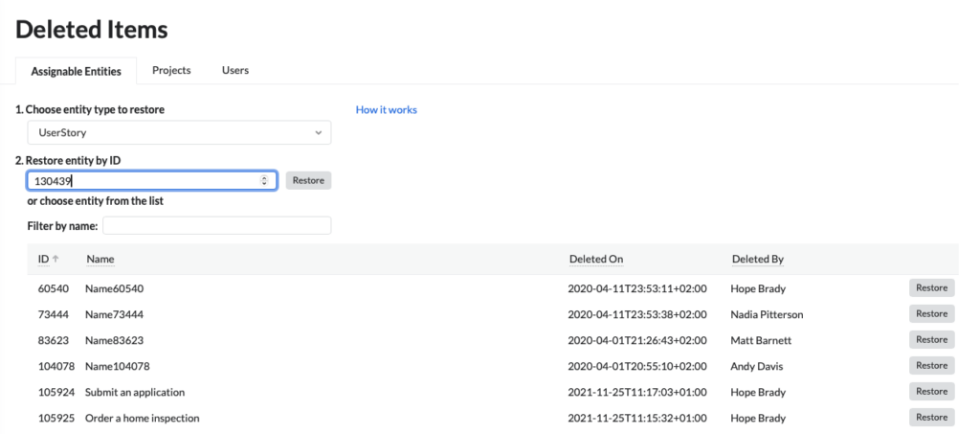
Task: Click the name Name60540
Action: click(x=115, y=289)
